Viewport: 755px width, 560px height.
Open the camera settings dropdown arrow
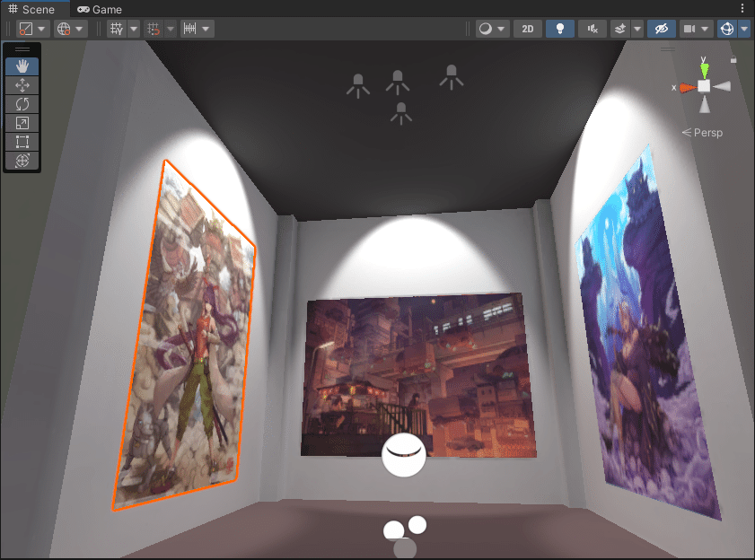(x=705, y=29)
